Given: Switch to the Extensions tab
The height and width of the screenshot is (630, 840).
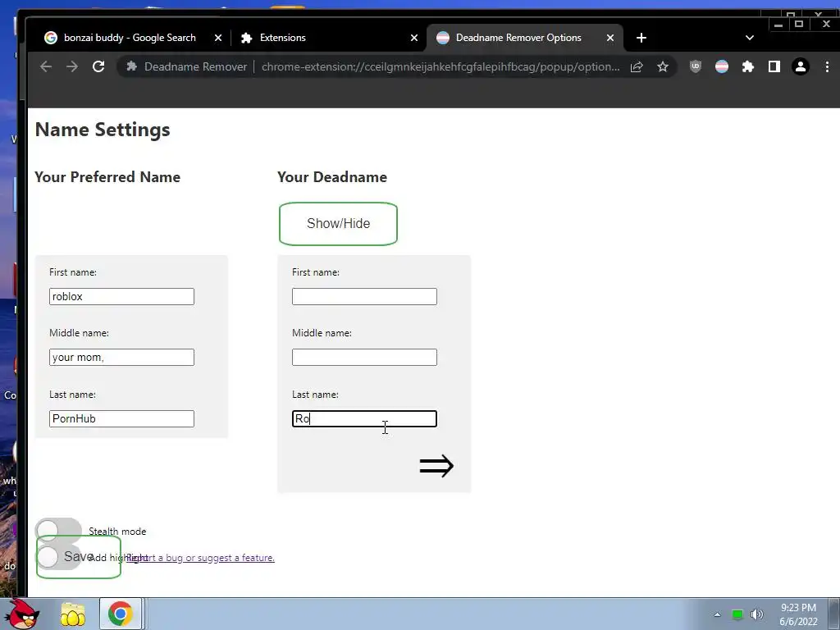Looking at the screenshot, I should tap(328, 38).
